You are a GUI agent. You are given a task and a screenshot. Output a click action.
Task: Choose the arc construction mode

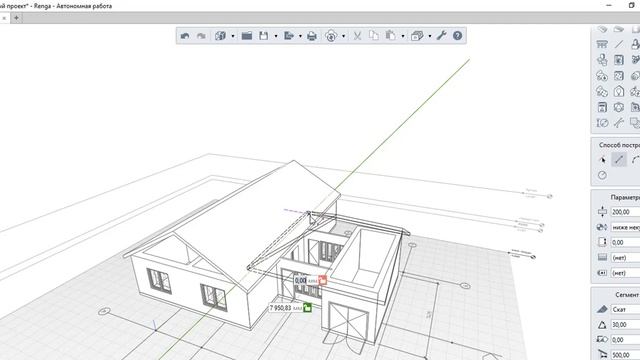tap(635, 160)
